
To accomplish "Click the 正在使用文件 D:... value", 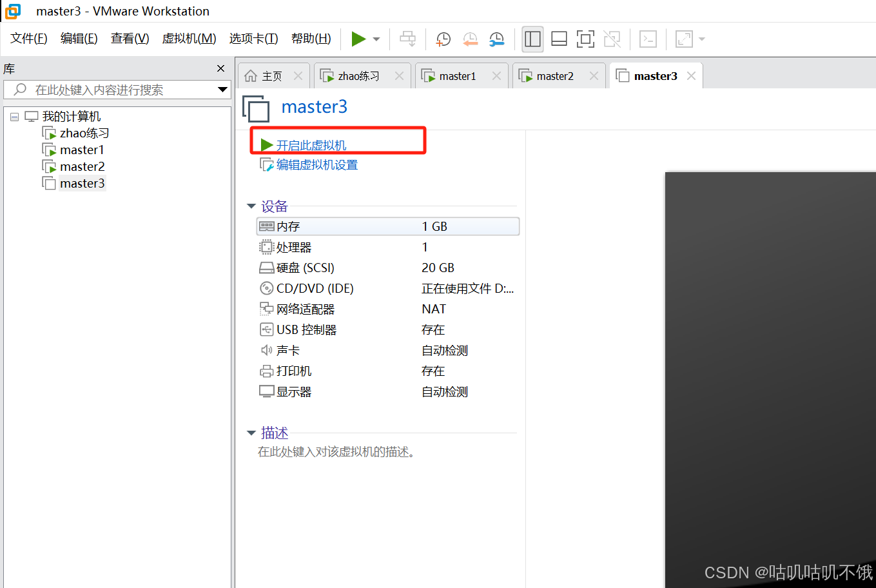I will point(468,288).
